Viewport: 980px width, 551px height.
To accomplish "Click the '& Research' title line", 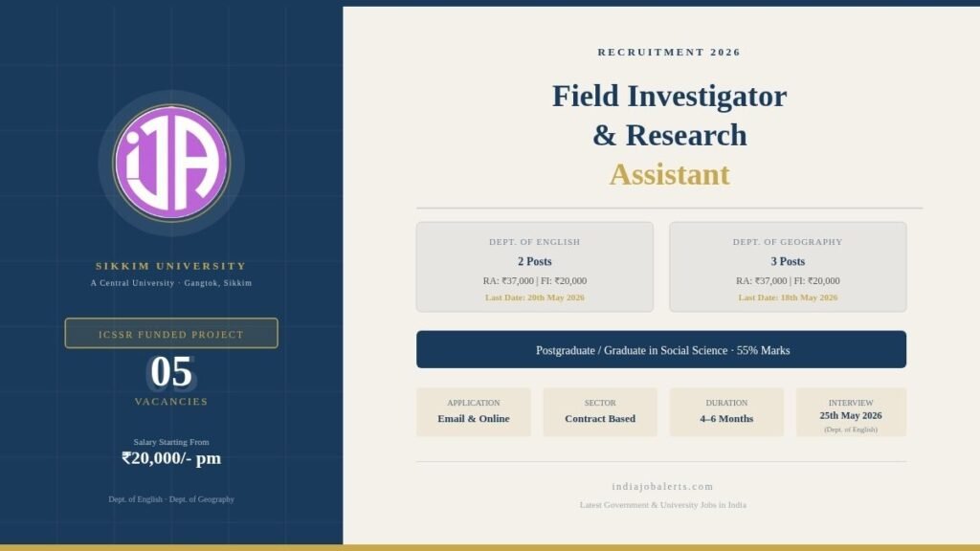I will (x=669, y=136).
